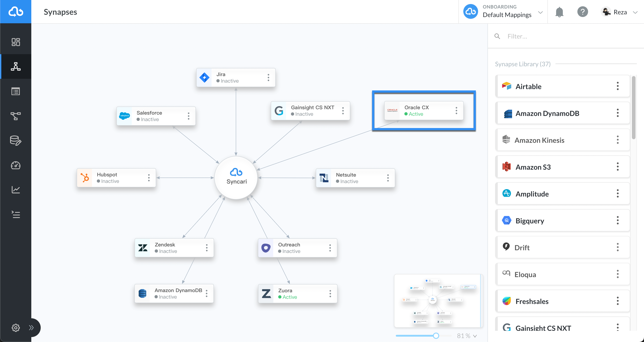Open the speedometer gauge icon in sidebar

[x=15, y=165]
